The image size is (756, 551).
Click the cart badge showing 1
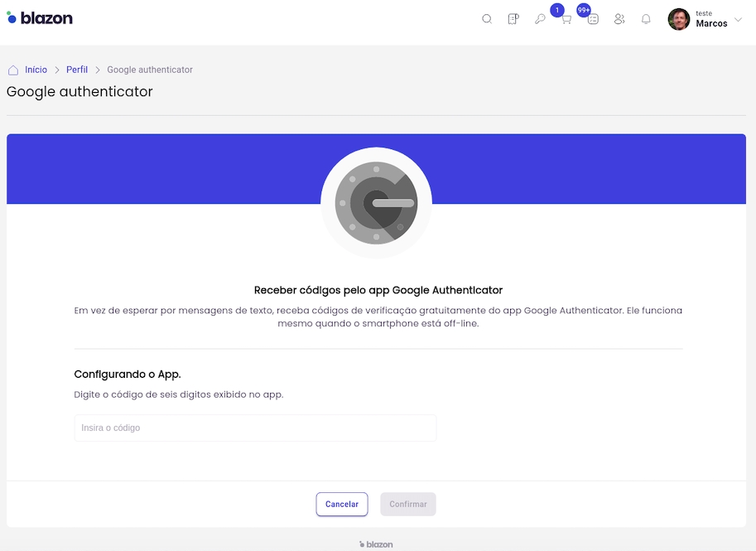(x=557, y=10)
